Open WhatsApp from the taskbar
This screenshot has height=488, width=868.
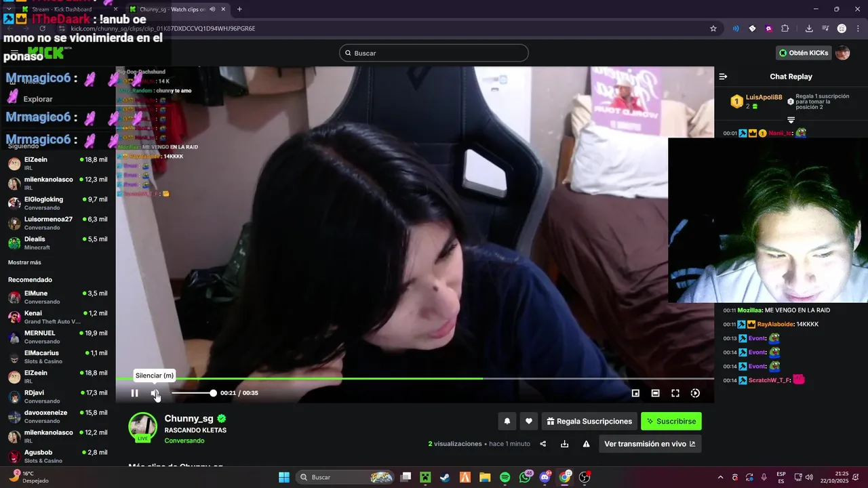pos(526,477)
